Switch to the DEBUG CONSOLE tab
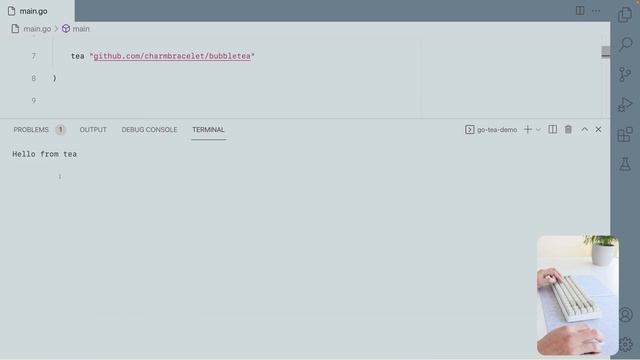The image size is (640, 360). coord(149,129)
